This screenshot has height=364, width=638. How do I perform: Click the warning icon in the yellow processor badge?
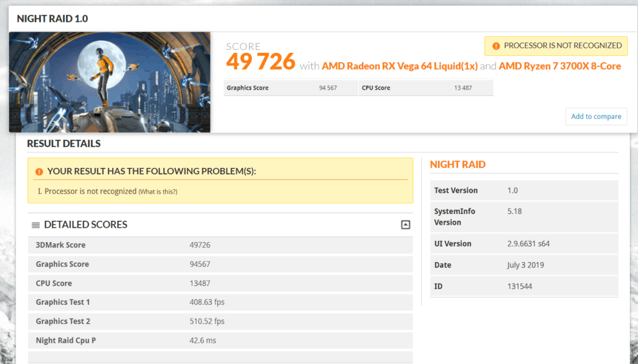[496, 46]
